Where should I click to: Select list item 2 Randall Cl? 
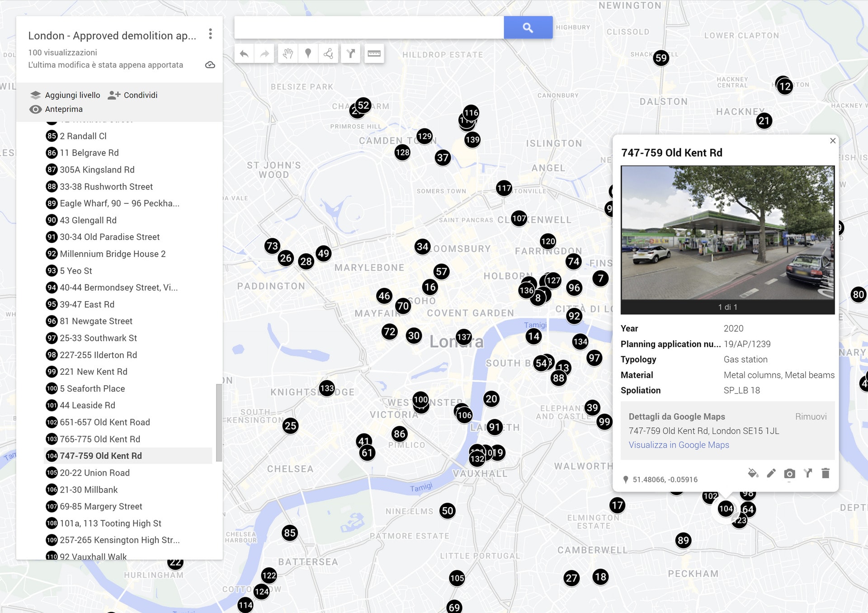tap(128, 136)
